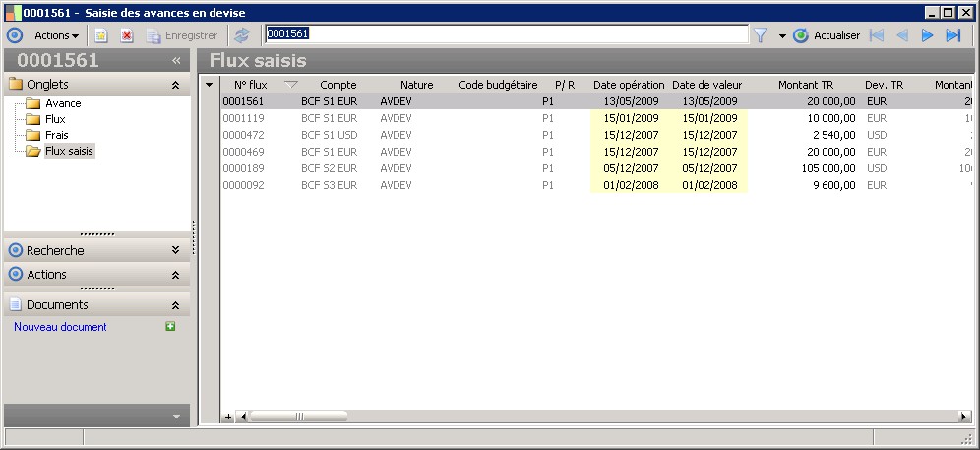This screenshot has width=980, height=450.
Task: Click the green plus icon for new document
Action: [170, 326]
